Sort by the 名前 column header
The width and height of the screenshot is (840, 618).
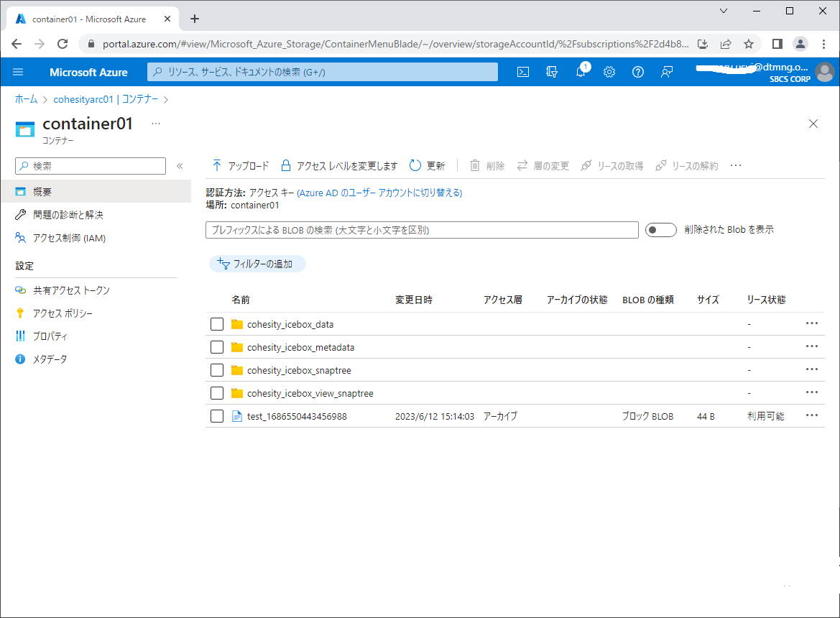coord(241,300)
